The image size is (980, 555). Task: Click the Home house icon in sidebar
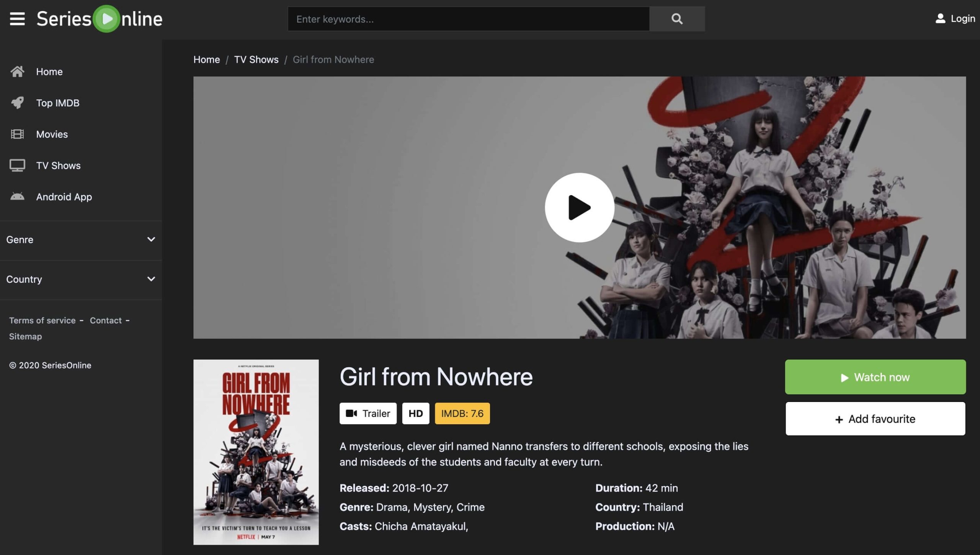17,72
